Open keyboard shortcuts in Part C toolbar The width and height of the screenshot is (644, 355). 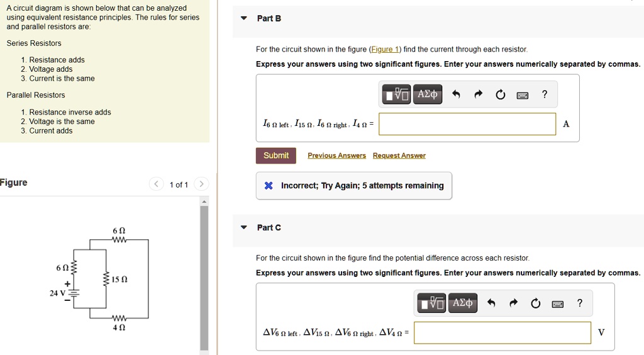point(557,304)
